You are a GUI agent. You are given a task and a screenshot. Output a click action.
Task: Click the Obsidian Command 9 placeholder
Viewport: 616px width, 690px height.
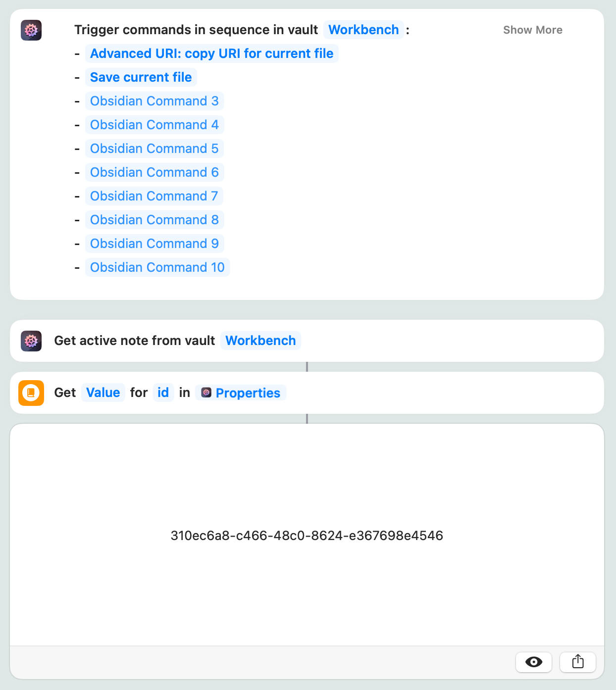coord(154,244)
